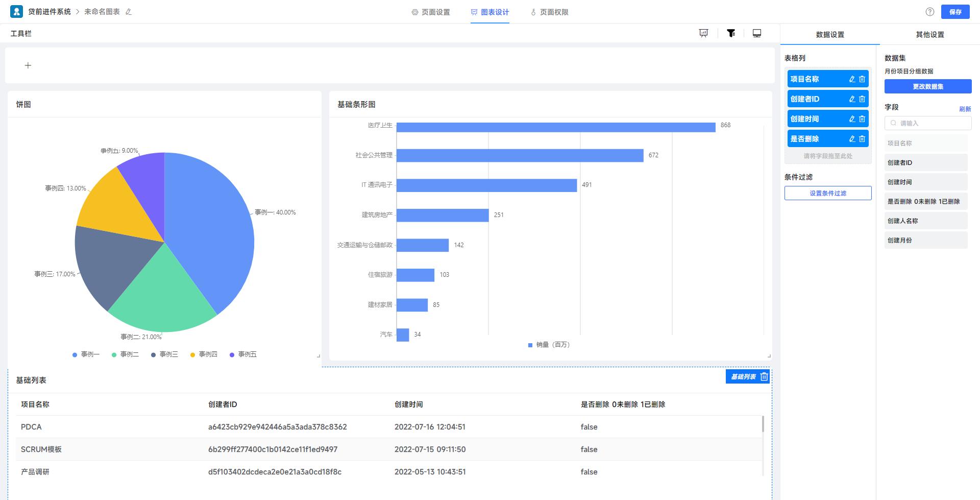Click the pencil icon to rename 未命名图表
This screenshot has height=500, width=980.
(129, 12)
